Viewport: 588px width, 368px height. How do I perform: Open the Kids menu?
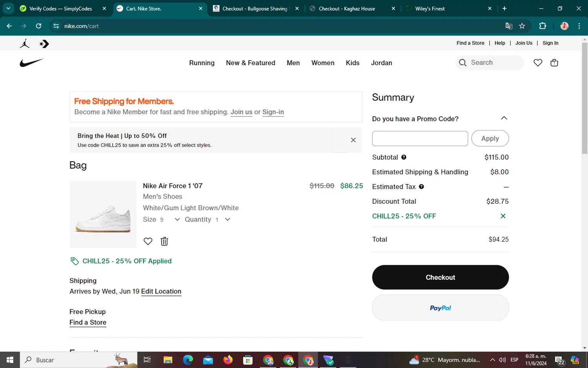click(x=352, y=63)
